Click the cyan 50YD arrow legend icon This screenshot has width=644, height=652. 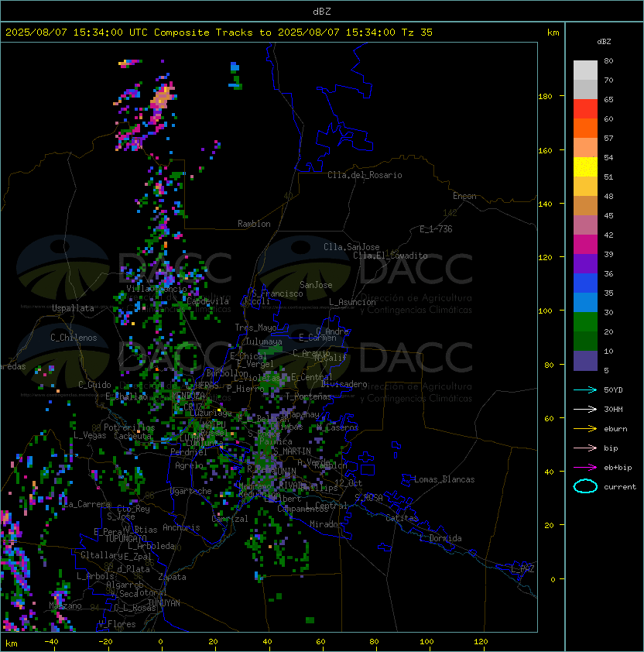585,389
